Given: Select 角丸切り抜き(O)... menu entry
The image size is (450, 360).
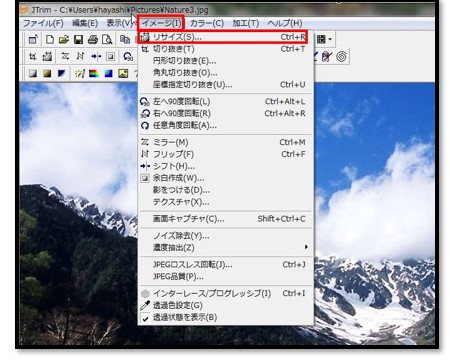Looking at the screenshot, I should click(226, 73).
